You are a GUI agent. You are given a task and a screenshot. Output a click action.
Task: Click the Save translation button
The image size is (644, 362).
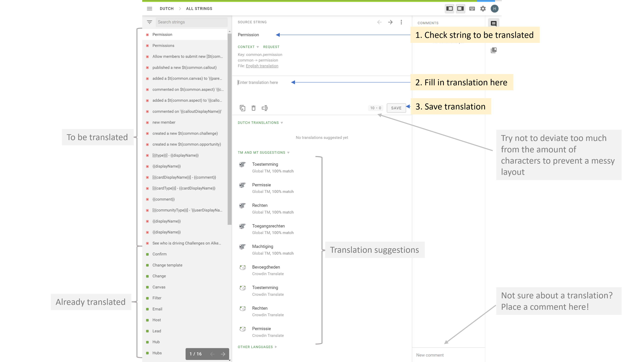coord(396,108)
